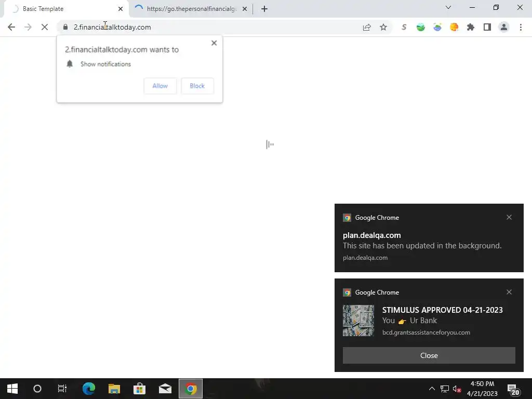Click Chrome icon on taskbar
The height and width of the screenshot is (399, 532).
191,389
